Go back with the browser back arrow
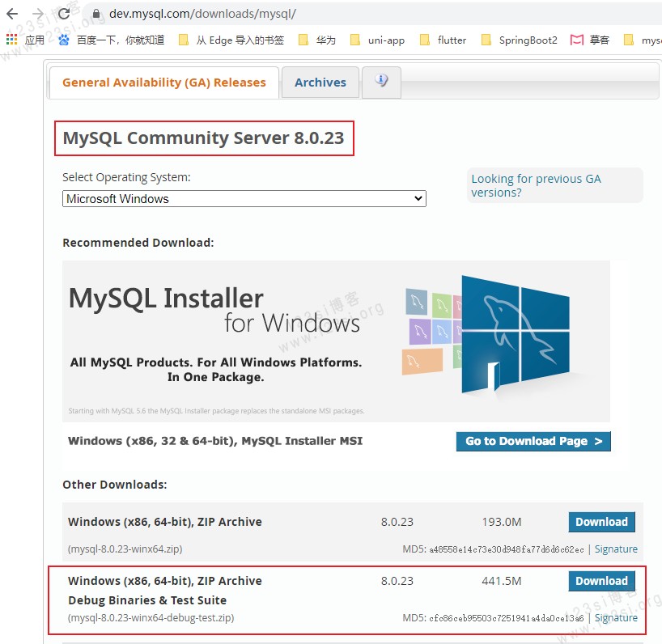 pos(12,14)
